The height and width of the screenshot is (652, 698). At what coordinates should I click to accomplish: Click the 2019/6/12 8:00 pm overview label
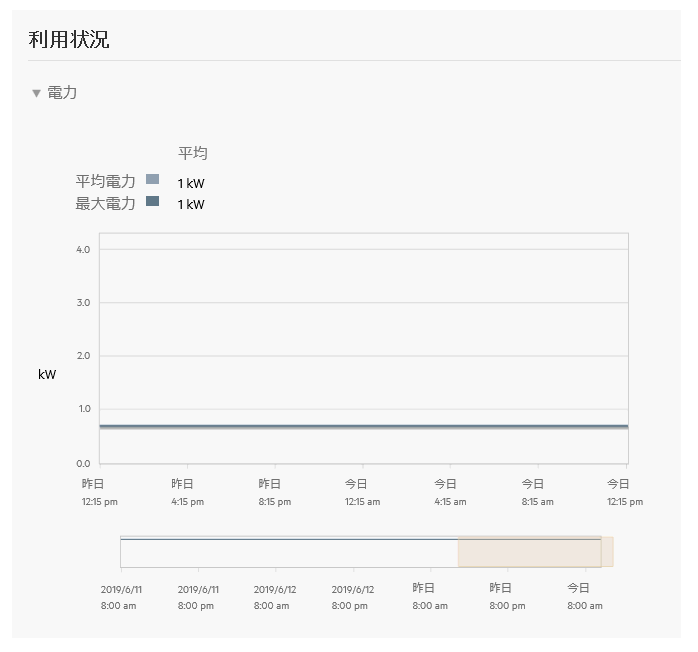pyautogui.click(x=349, y=597)
